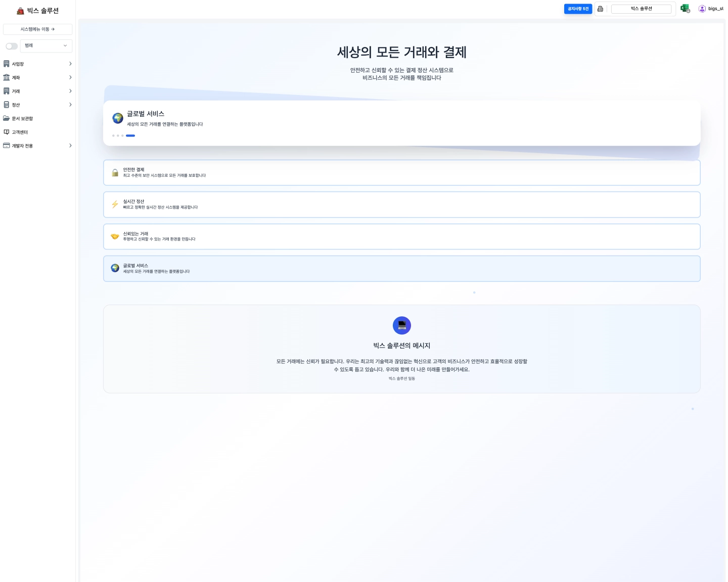Expand the 개발자 전용 section
The width and height of the screenshot is (728, 582).
coord(70,145)
